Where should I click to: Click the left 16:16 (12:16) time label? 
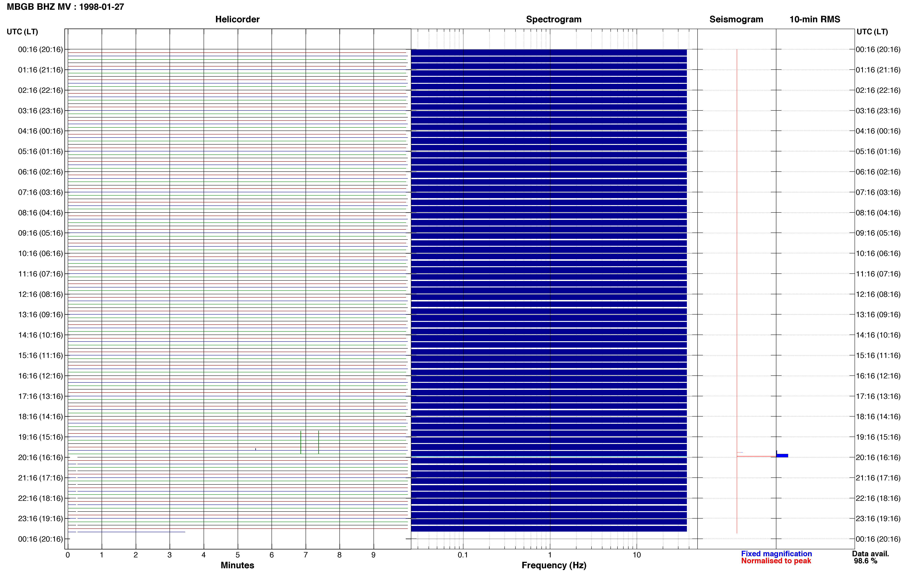[41, 376]
